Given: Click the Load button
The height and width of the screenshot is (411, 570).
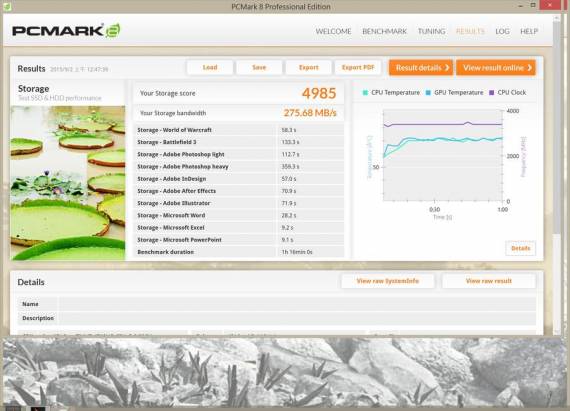Looking at the screenshot, I should coord(210,68).
